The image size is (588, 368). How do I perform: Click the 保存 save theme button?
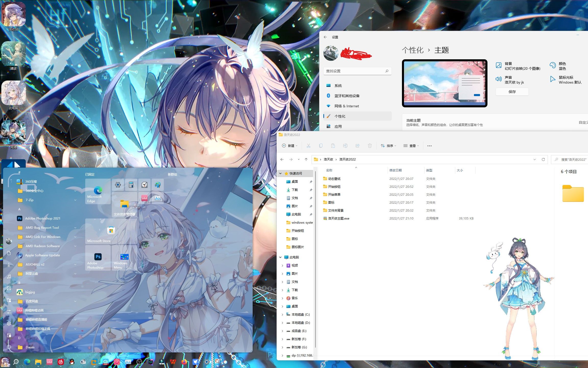(512, 92)
